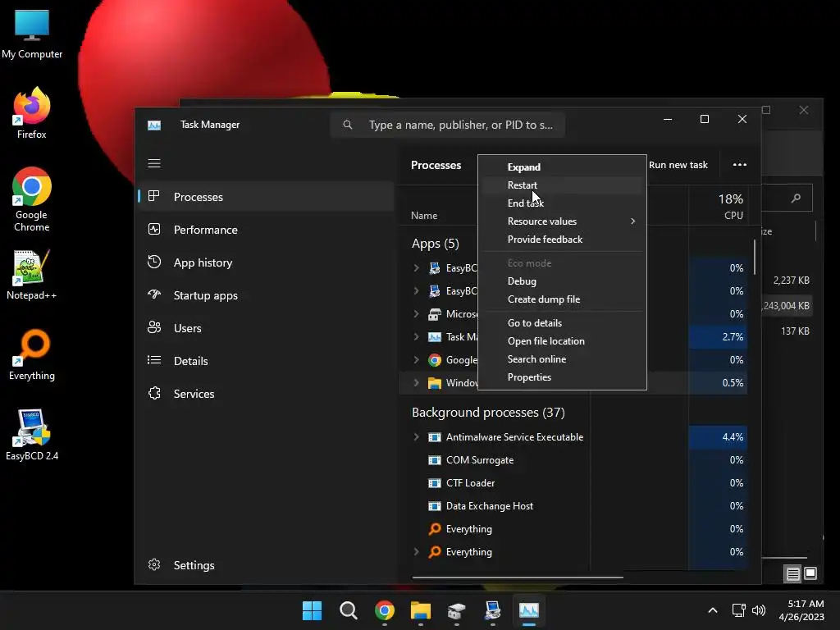The image size is (840, 630).
Task: Expand the Windows Explorer process row
Action: tap(416, 383)
